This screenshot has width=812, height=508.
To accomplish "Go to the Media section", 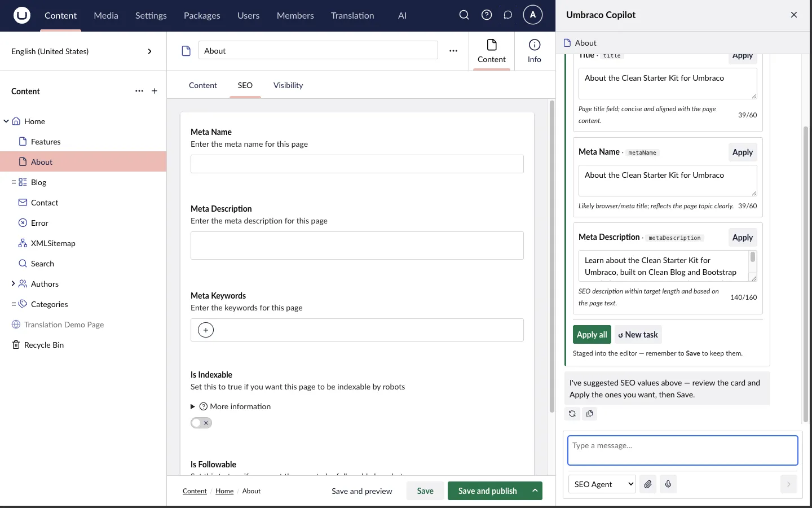I will 106,15.
